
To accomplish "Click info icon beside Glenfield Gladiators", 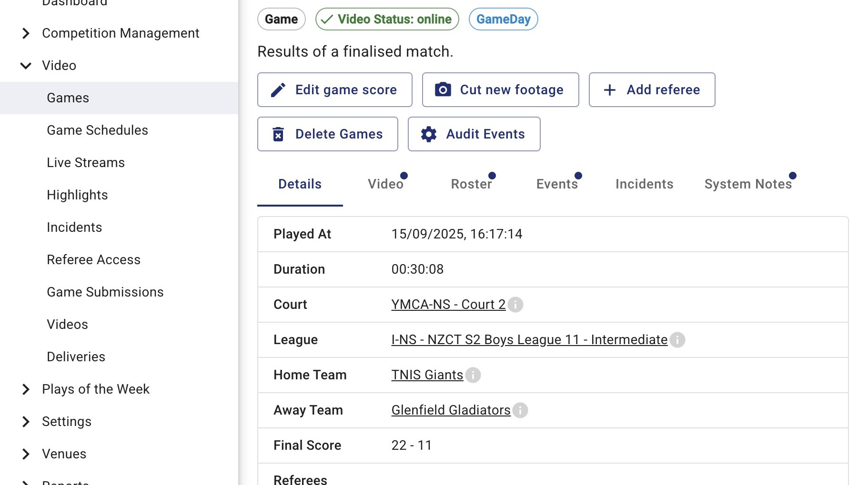I will [x=520, y=410].
